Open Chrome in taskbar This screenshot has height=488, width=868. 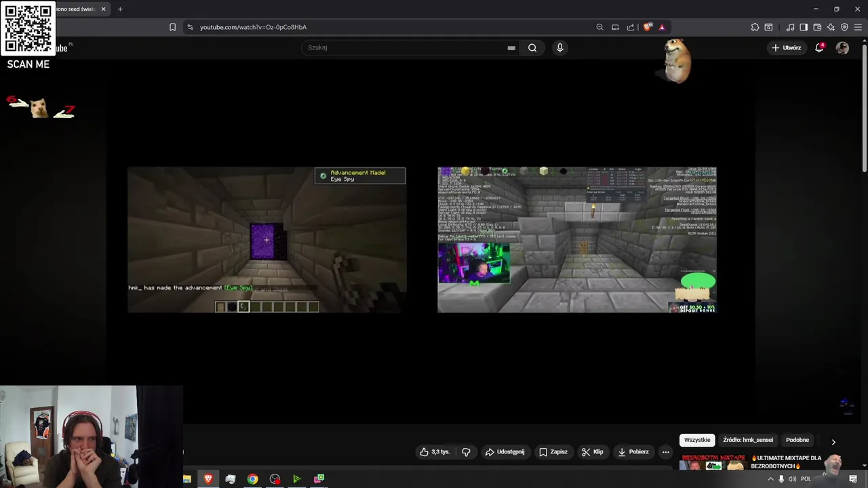[x=252, y=479]
